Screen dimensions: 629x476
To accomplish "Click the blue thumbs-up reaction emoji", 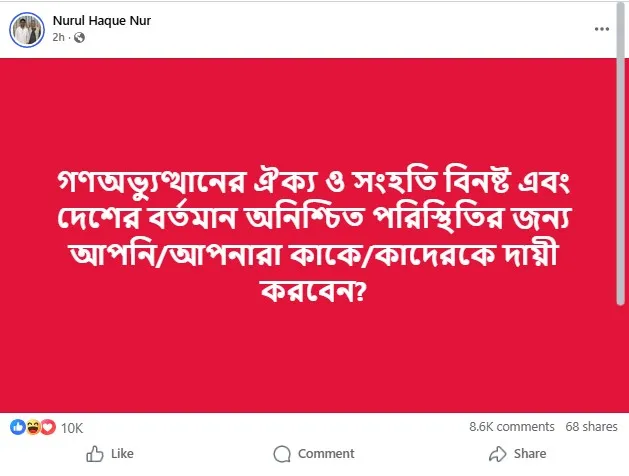I will click(18, 427).
